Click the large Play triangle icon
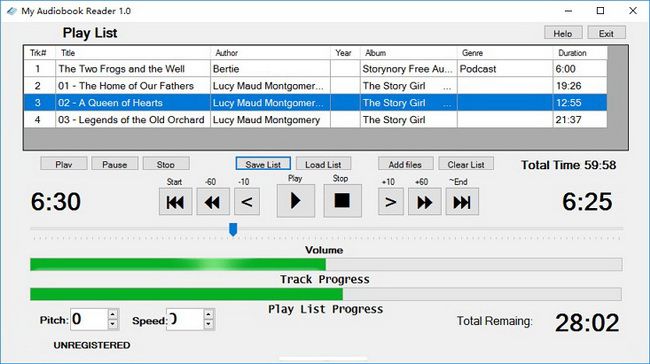The width and height of the screenshot is (650, 364). 296,201
